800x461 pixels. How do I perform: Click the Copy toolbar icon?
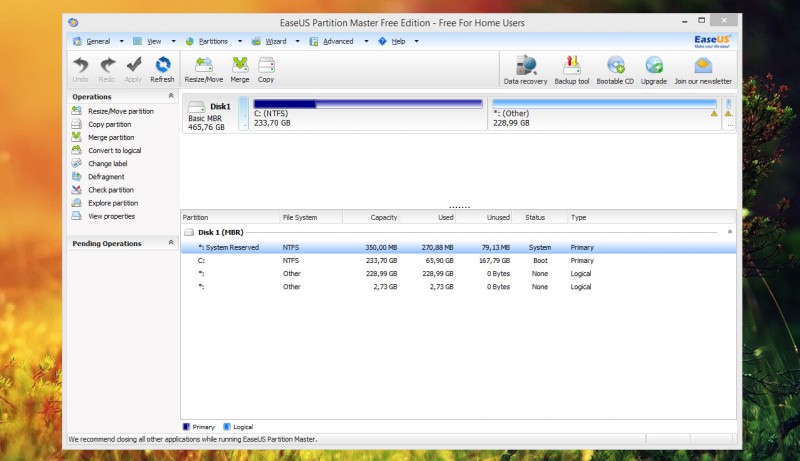pos(266,65)
